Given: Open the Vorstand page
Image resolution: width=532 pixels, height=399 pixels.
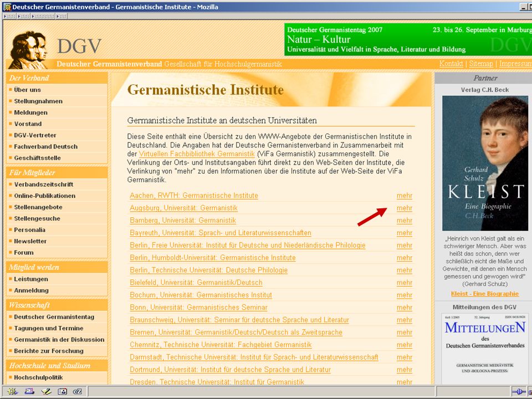Looking at the screenshot, I should (28, 124).
